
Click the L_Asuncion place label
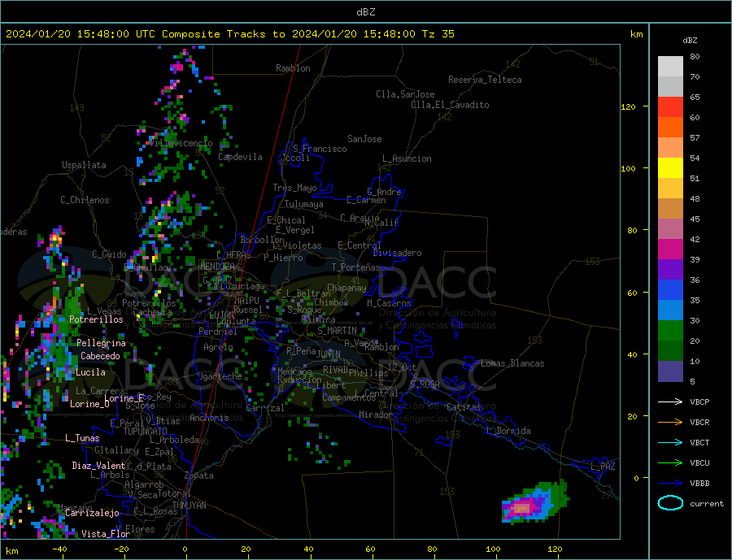click(x=407, y=158)
